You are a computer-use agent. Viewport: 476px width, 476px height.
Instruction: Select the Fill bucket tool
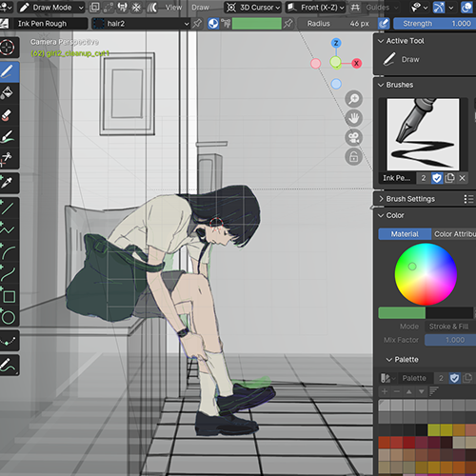[x=8, y=92]
